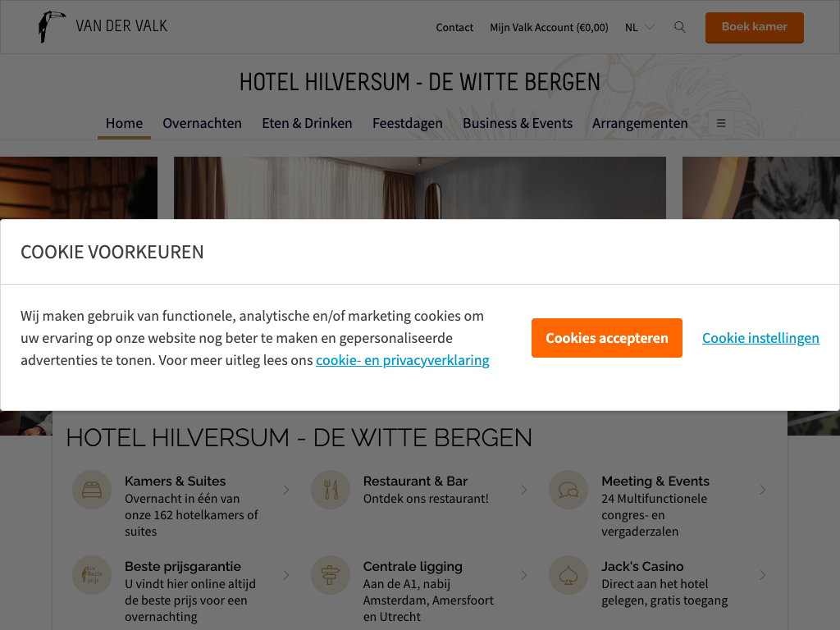The height and width of the screenshot is (630, 840).
Task: Expand the NL language dropdown
Action: coord(640,27)
